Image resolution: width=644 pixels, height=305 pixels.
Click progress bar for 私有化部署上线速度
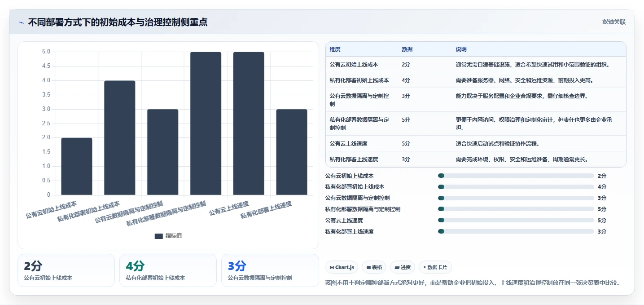(x=516, y=232)
